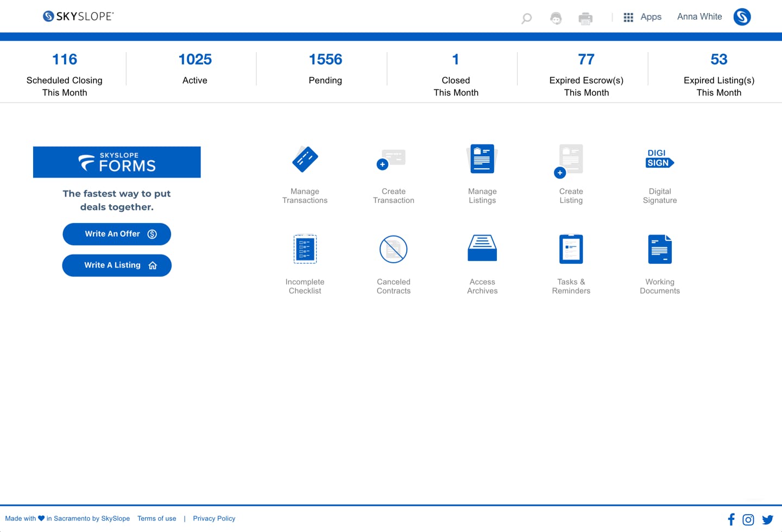Click the round SkySlope profile avatar
The width and height of the screenshot is (782, 532).
coord(742,17)
